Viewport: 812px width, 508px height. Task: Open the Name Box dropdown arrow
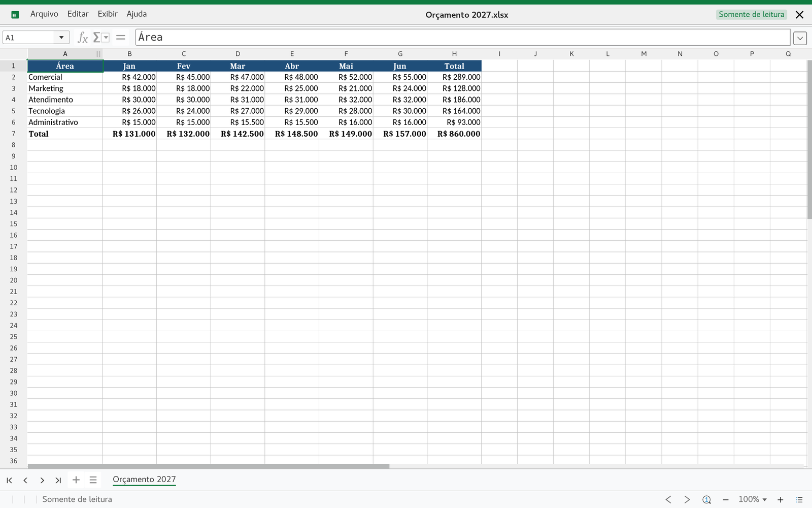point(61,38)
